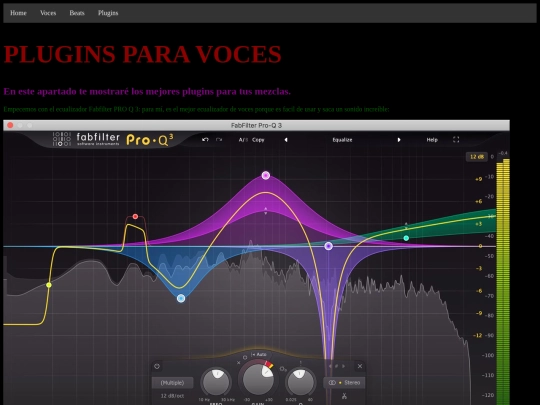Select the purple bell band node at peak
The height and width of the screenshot is (405, 540).
coord(266,176)
